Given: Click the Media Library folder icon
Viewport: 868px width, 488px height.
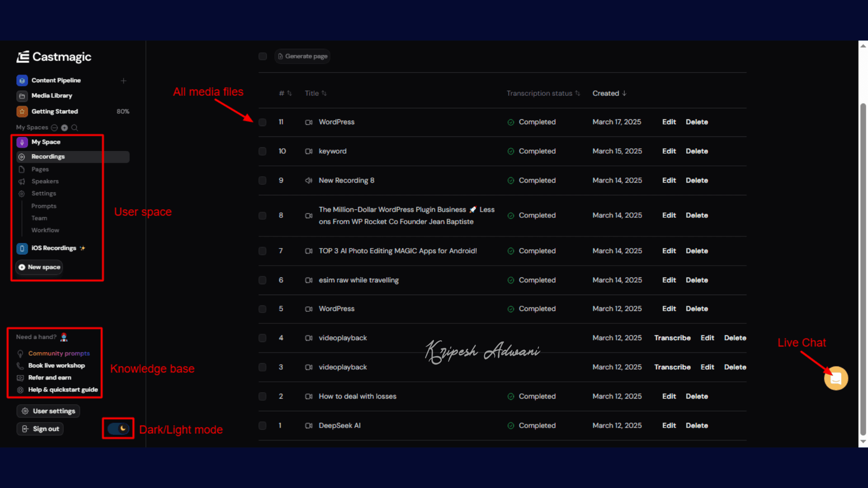Looking at the screenshot, I should tap(22, 96).
